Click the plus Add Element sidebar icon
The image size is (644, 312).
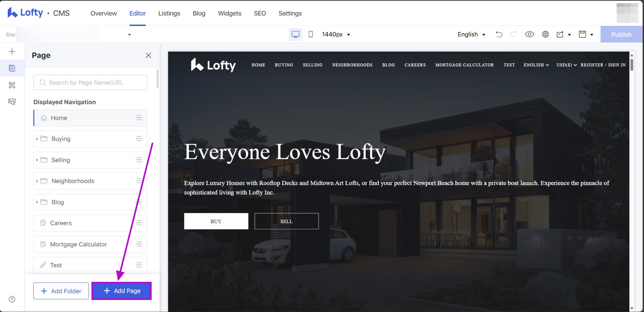click(12, 52)
